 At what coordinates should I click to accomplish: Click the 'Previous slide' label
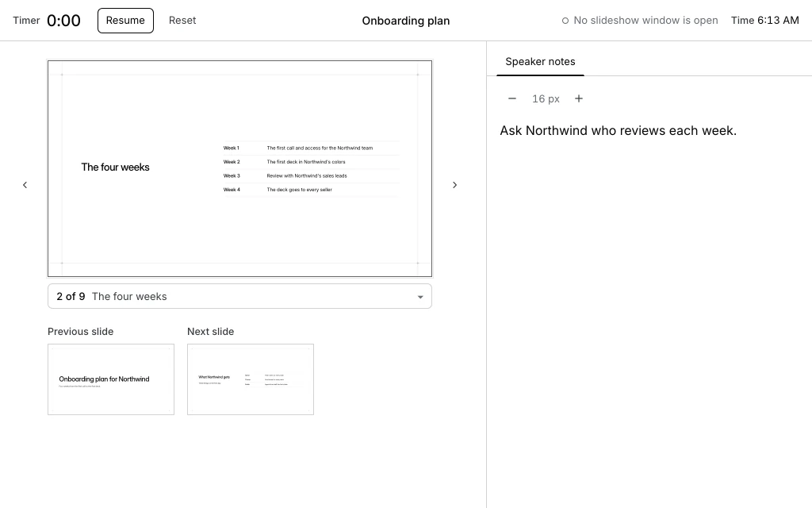[80, 332]
